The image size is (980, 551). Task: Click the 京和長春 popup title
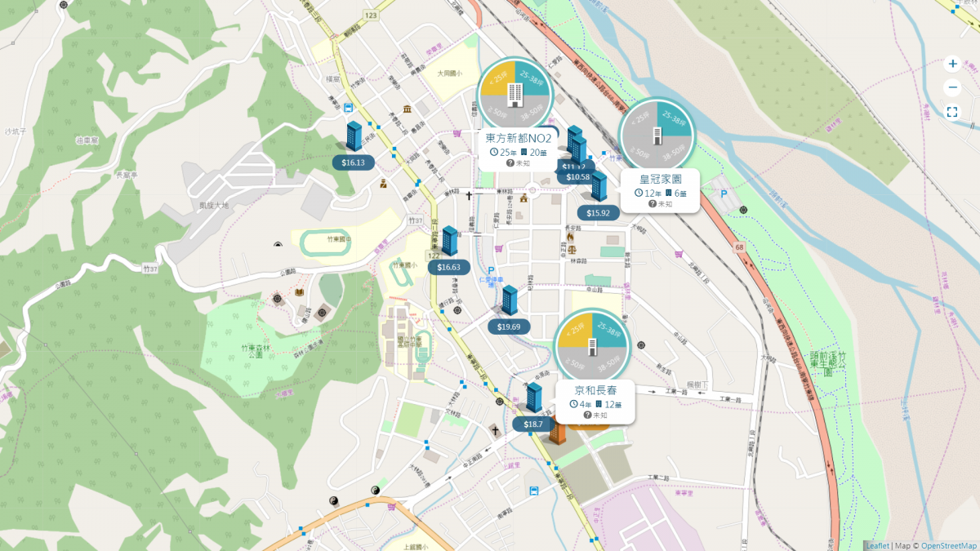click(595, 390)
